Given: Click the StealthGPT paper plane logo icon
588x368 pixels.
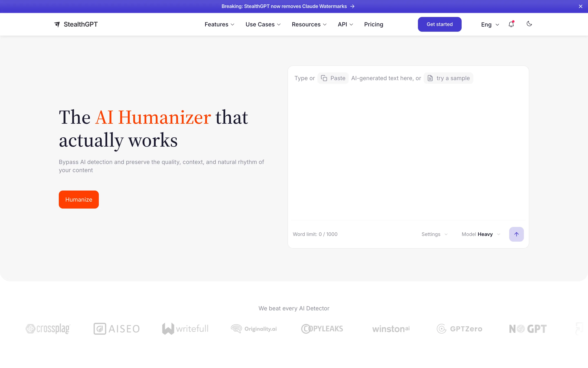Looking at the screenshot, I should click(57, 24).
